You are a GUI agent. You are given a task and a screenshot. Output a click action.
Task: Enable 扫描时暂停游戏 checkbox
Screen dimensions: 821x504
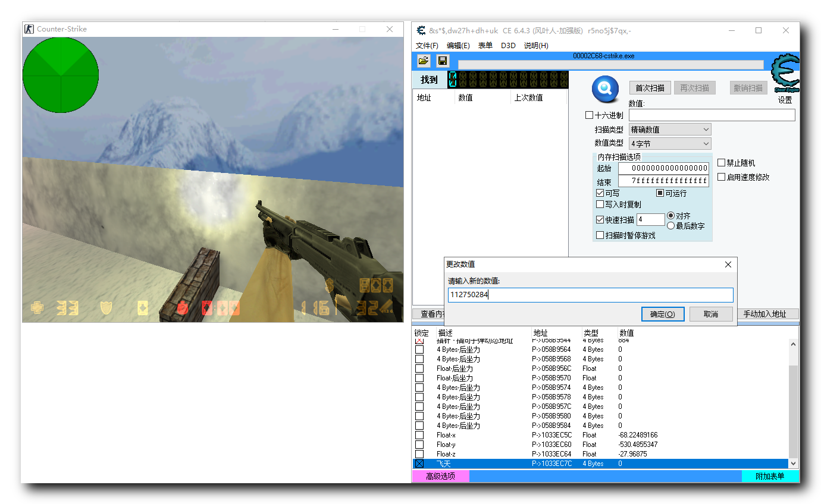tap(600, 235)
